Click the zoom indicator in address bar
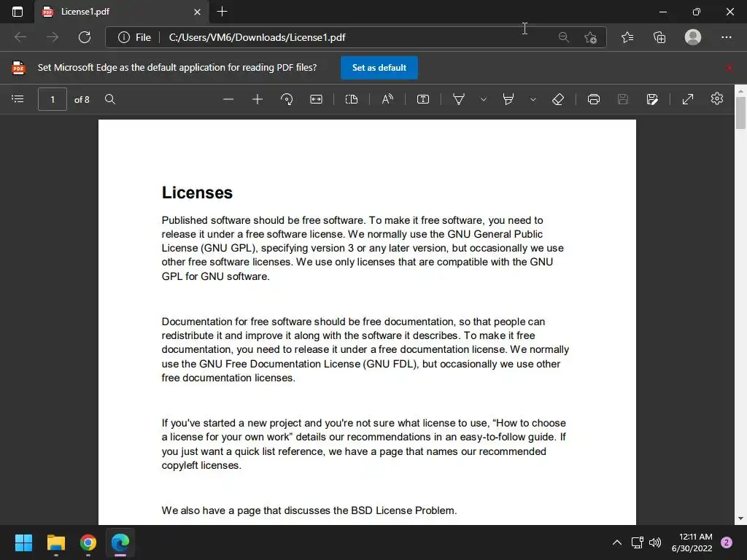The image size is (747, 560). click(x=564, y=37)
